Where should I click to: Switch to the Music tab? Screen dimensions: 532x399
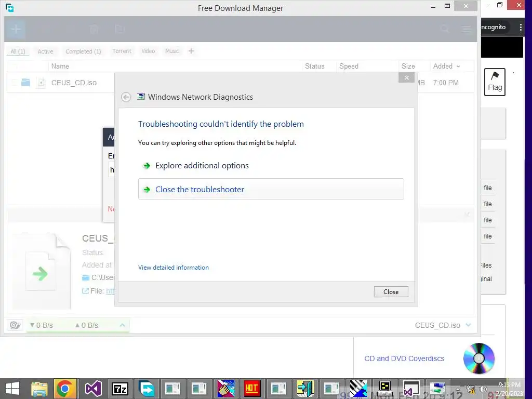(x=172, y=51)
